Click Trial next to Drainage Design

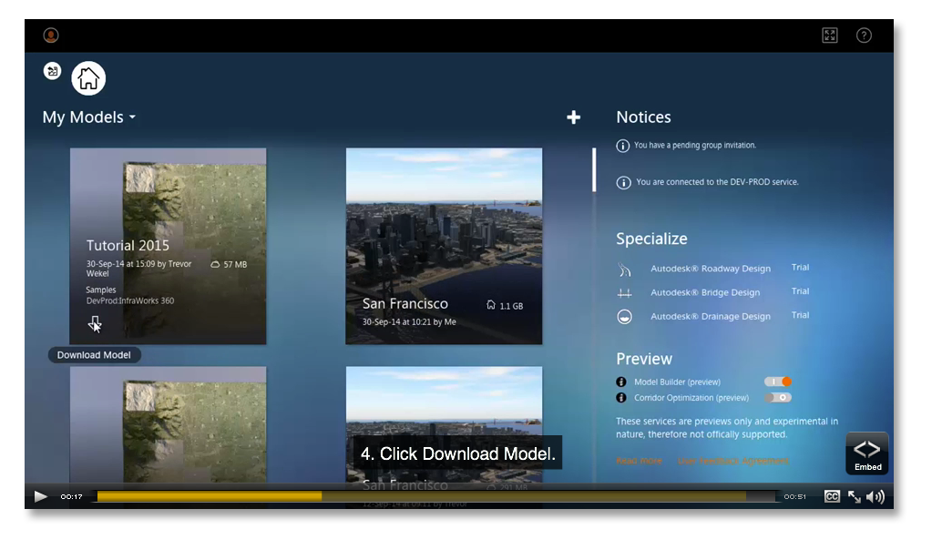coord(800,315)
